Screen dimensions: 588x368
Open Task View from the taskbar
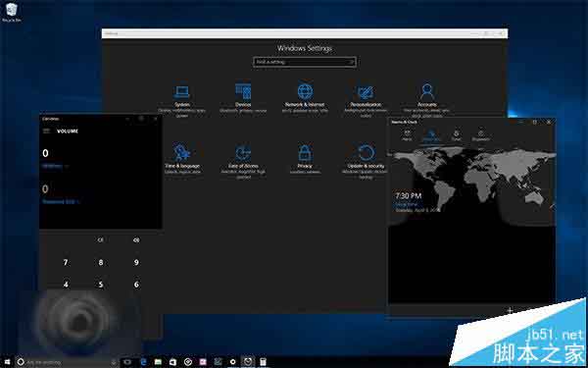(127, 362)
